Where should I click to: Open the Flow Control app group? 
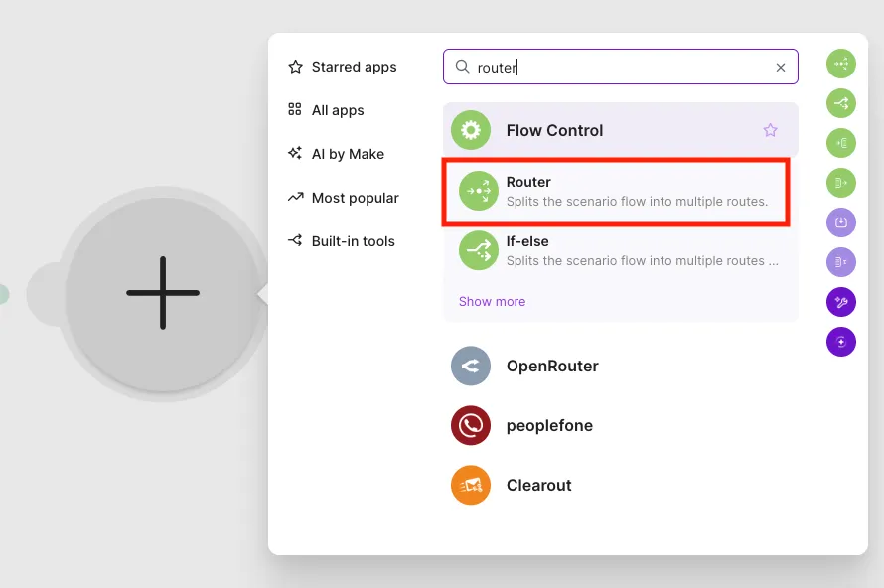pyautogui.click(x=620, y=130)
